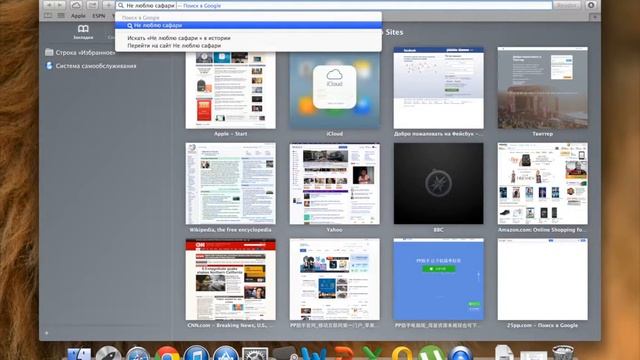Open iTunes from the Dock

[196, 353]
